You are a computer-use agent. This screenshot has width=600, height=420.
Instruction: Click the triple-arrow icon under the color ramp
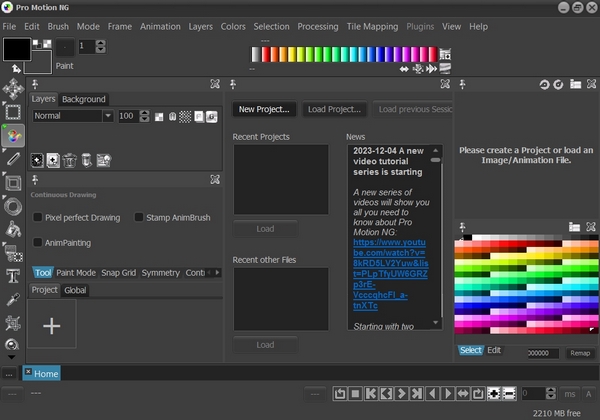pos(431,69)
